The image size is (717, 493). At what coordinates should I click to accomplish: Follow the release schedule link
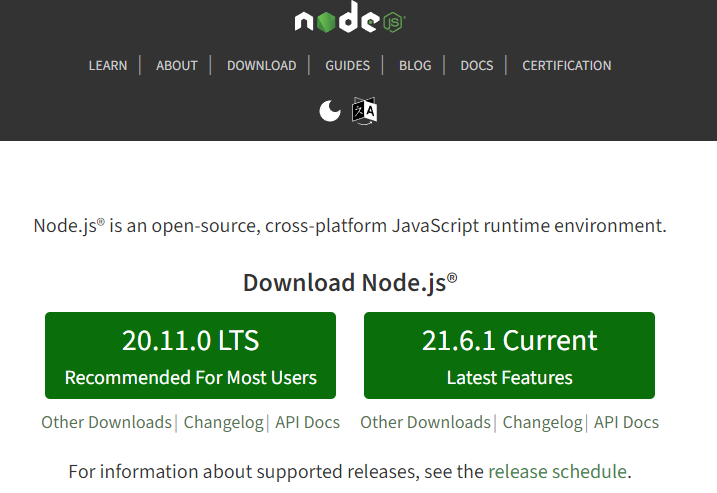click(557, 472)
